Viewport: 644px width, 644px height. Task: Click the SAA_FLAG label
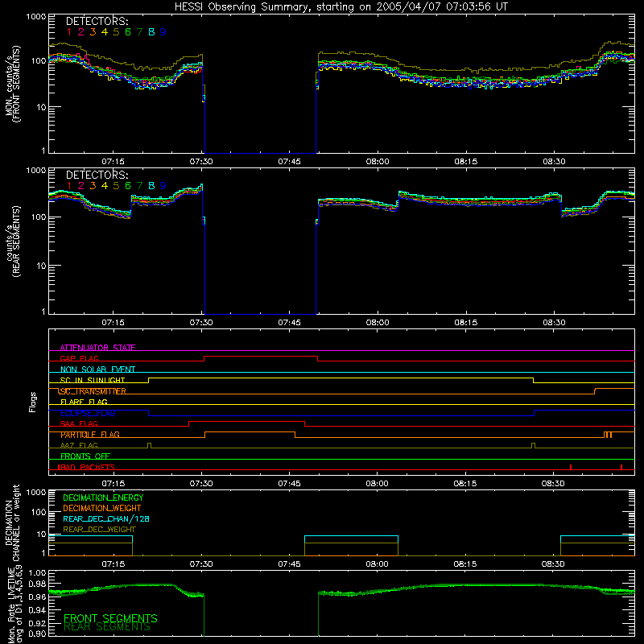pyautogui.click(x=79, y=424)
